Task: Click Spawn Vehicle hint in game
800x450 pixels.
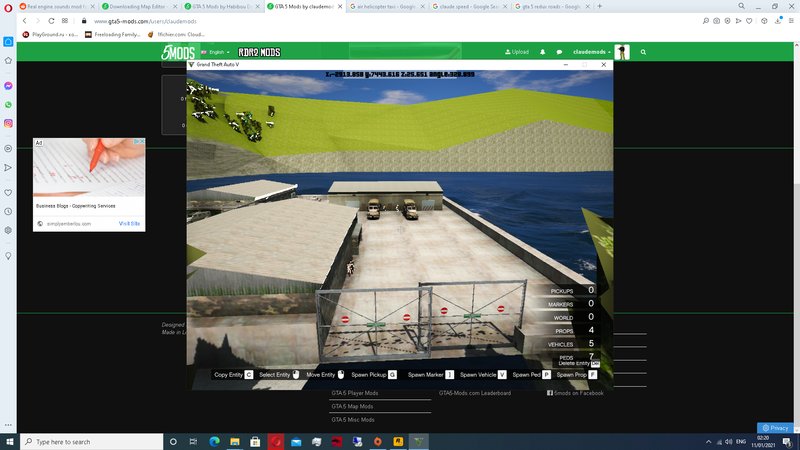Action: point(483,374)
